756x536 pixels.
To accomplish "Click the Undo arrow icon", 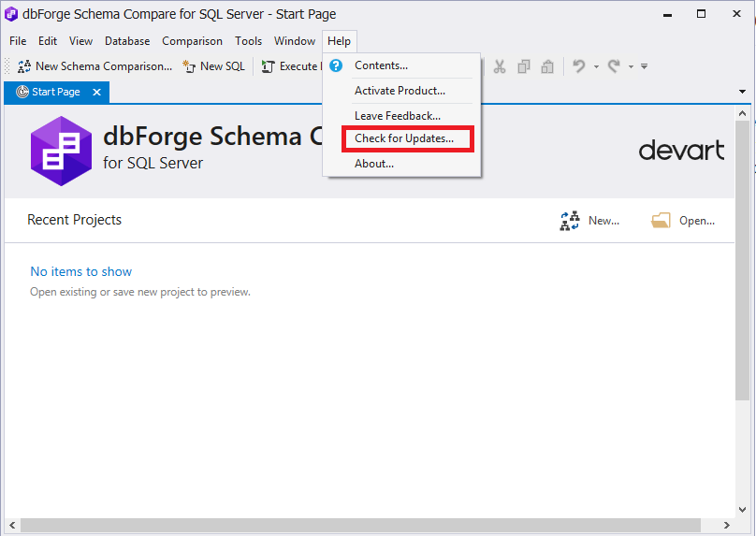I will coord(579,66).
